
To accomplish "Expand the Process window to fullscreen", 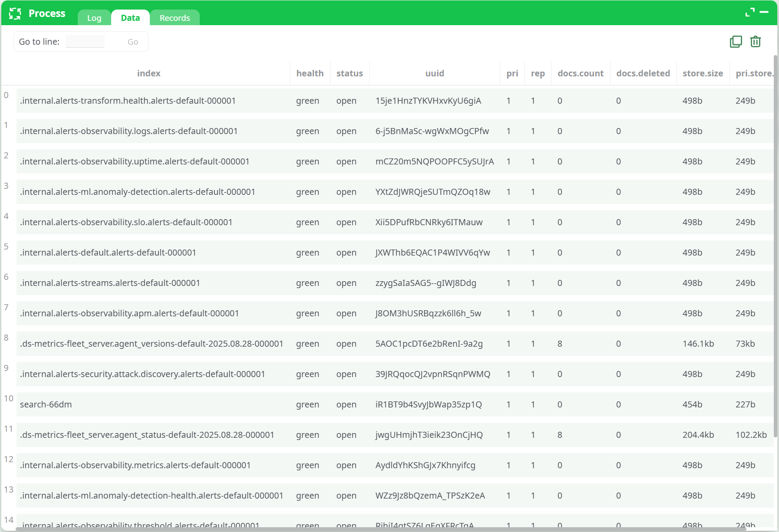I will tap(750, 12).
